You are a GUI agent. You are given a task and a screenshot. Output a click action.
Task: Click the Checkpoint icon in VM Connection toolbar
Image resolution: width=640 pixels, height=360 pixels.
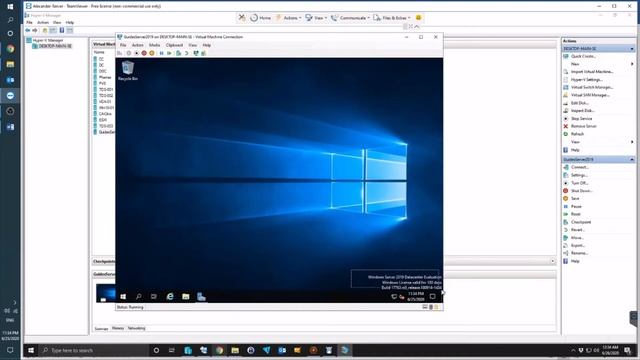[178, 53]
